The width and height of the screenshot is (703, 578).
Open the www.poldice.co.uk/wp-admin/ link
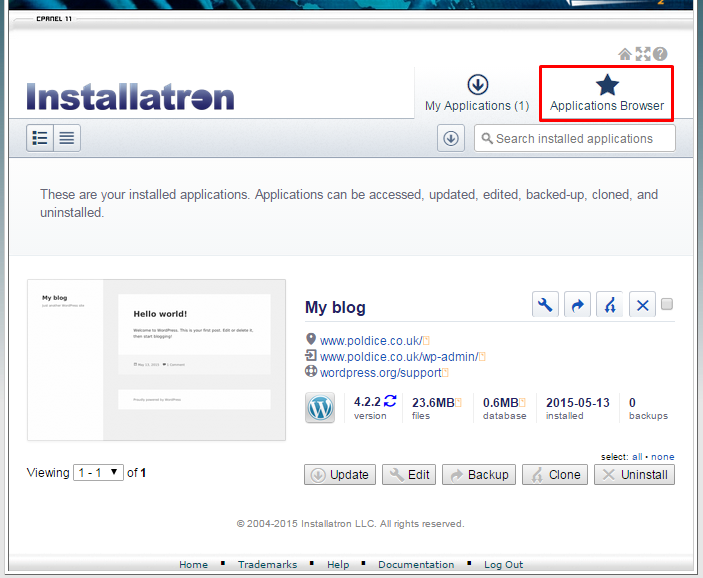tap(399, 356)
